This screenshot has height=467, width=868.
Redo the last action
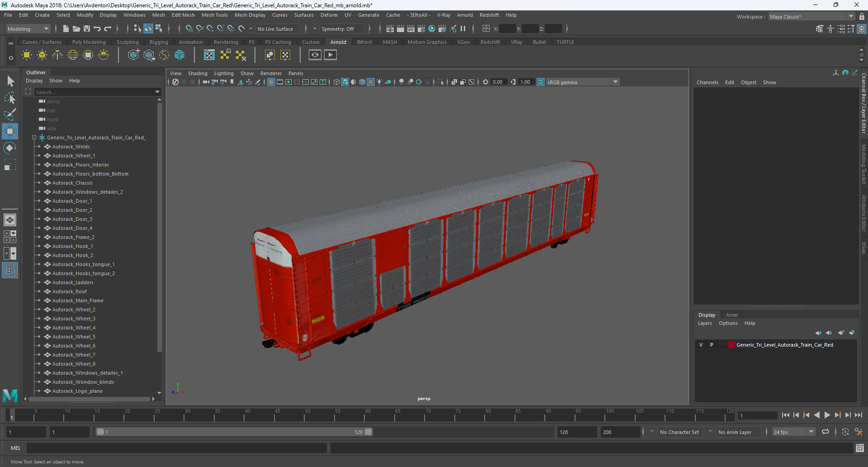[108, 29]
